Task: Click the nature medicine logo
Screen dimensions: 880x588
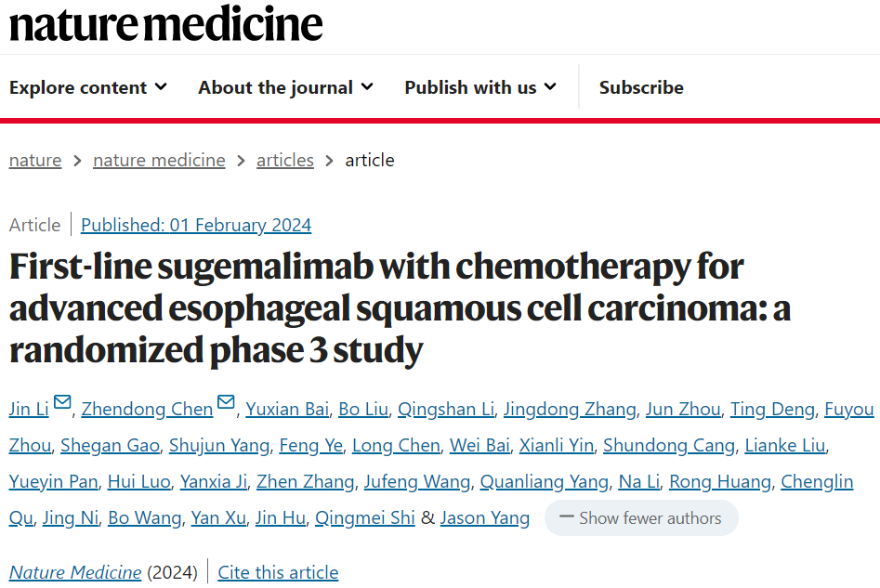Action: [166, 23]
